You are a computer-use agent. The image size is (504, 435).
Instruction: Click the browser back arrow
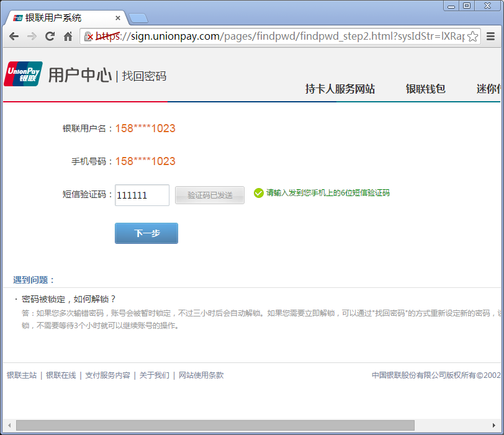pos(14,37)
